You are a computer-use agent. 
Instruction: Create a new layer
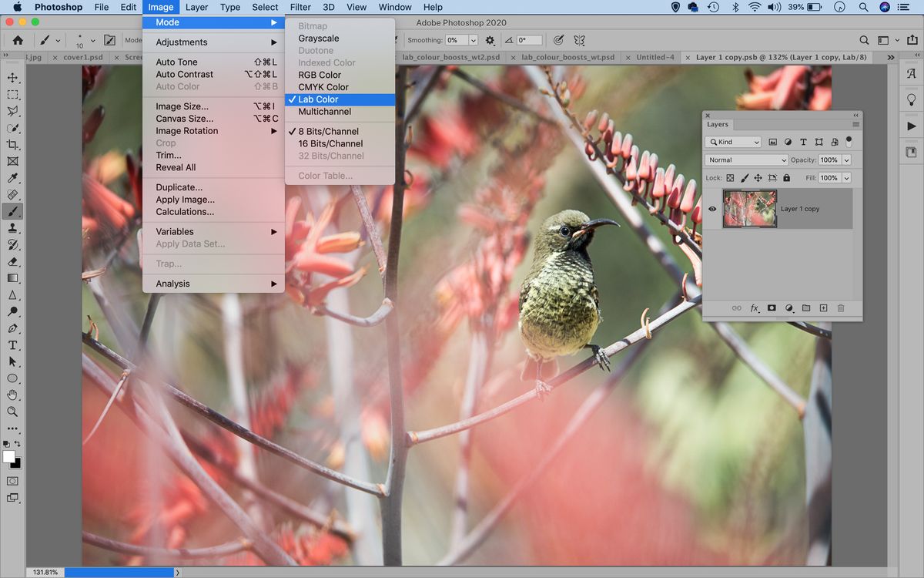tap(823, 307)
